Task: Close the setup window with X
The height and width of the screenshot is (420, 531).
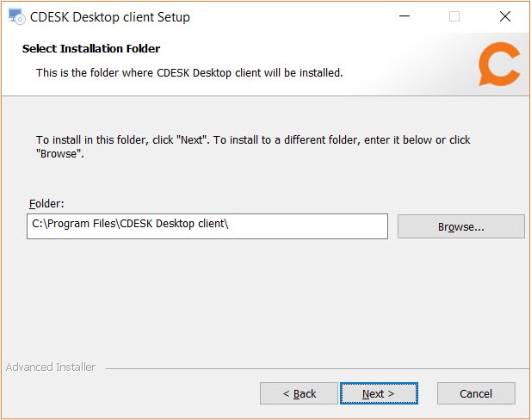Action: tap(505, 16)
